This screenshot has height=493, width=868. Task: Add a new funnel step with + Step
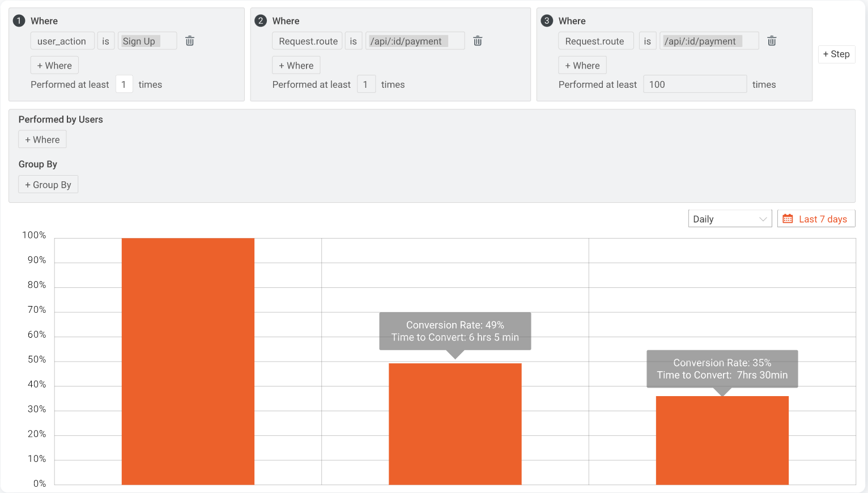[836, 54]
